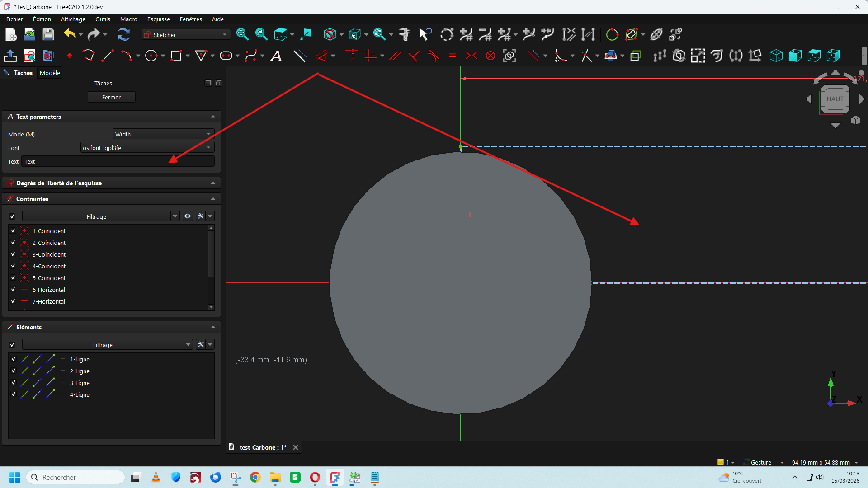The image size is (868, 488).
Task: Click the Text input field
Action: click(x=118, y=161)
